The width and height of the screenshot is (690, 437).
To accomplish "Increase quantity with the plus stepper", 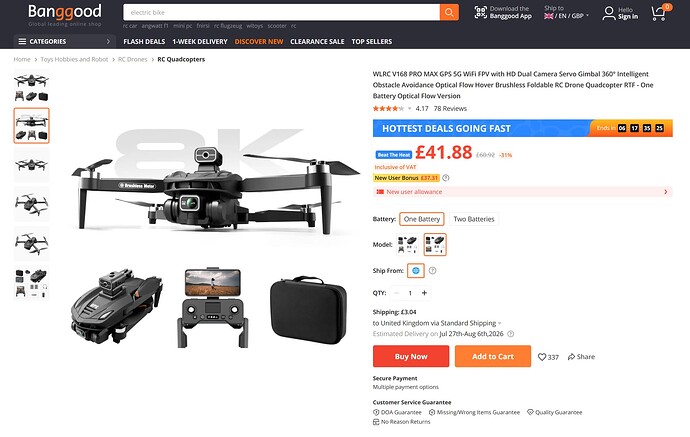I will (424, 293).
